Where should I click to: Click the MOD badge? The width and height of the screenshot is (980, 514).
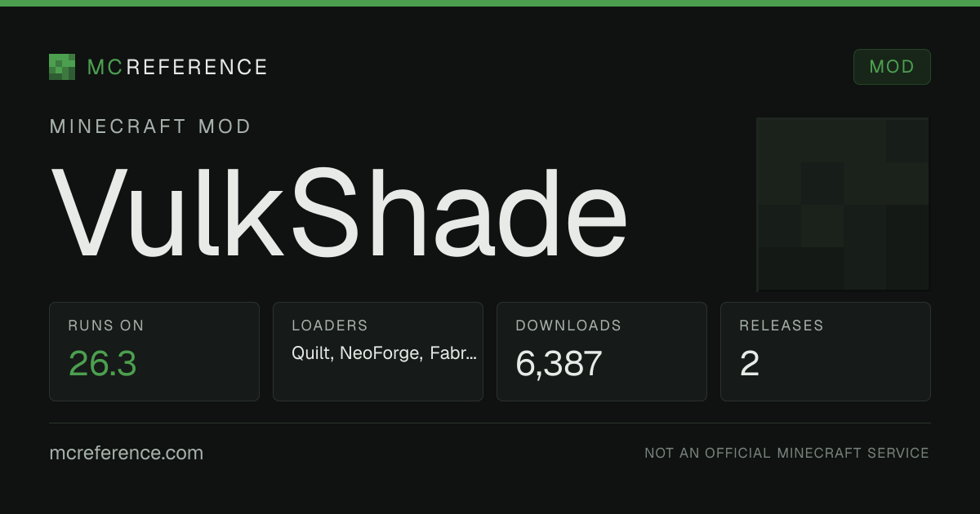(x=892, y=67)
